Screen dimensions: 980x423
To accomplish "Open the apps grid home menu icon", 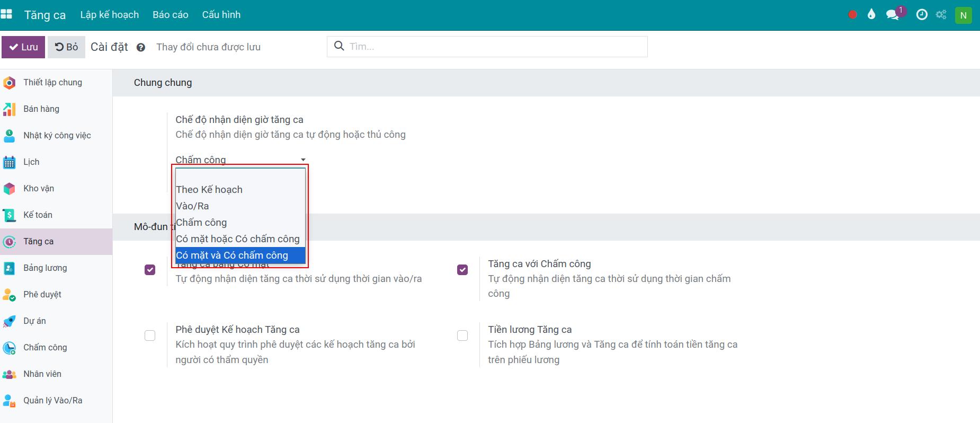I will click(x=6, y=14).
